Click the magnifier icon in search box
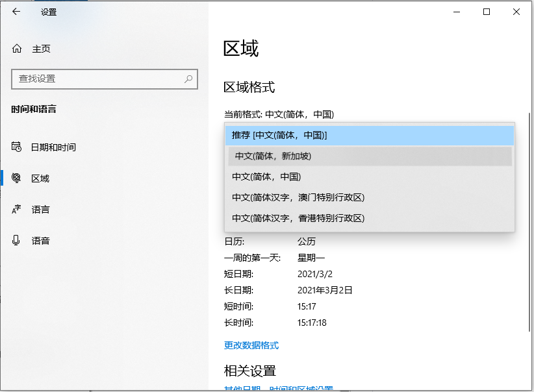The width and height of the screenshot is (534, 392). (x=188, y=79)
